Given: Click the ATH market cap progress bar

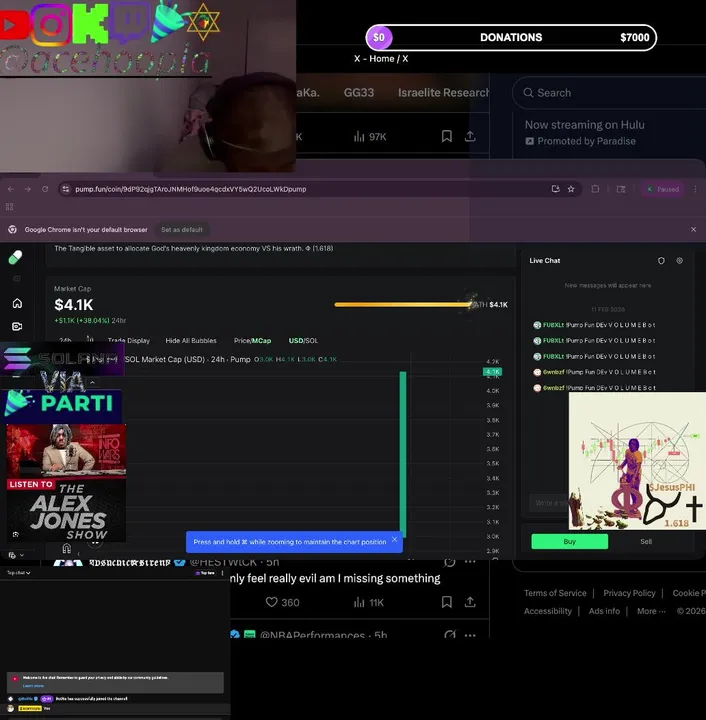Looking at the screenshot, I should pyautogui.click(x=403, y=304).
